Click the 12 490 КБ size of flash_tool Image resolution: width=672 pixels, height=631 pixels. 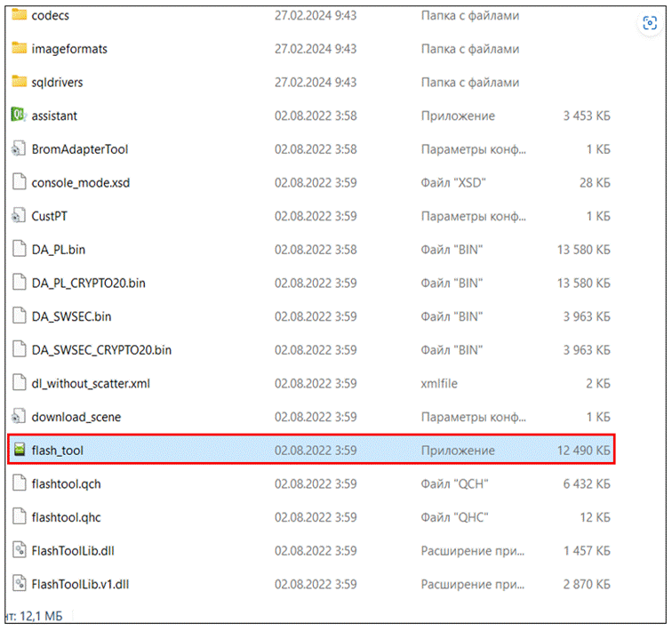pyautogui.click(x=583, y=451)
